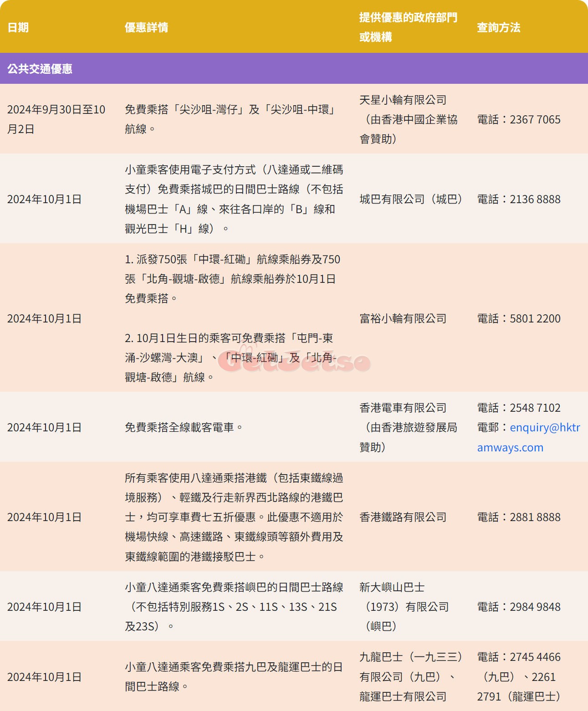Click 九龍巴士（一九三三）有限公司 organisation cell
Image resolution: width=588 pixels, height=711 pixels.
(x=411, y=676)
